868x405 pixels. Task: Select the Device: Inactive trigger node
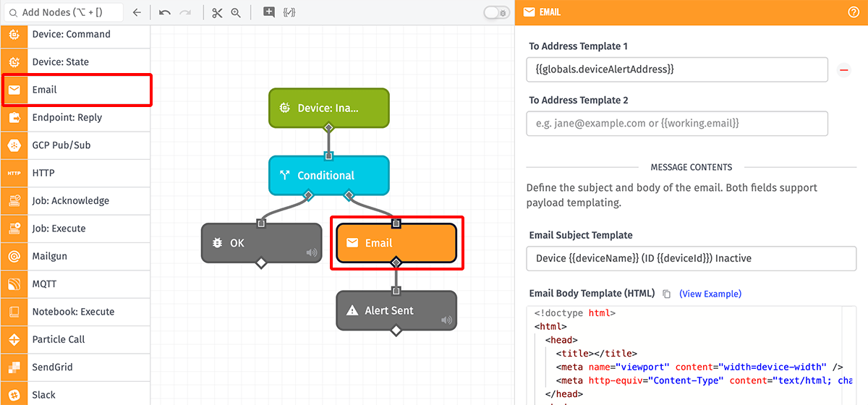click(329, 108)
